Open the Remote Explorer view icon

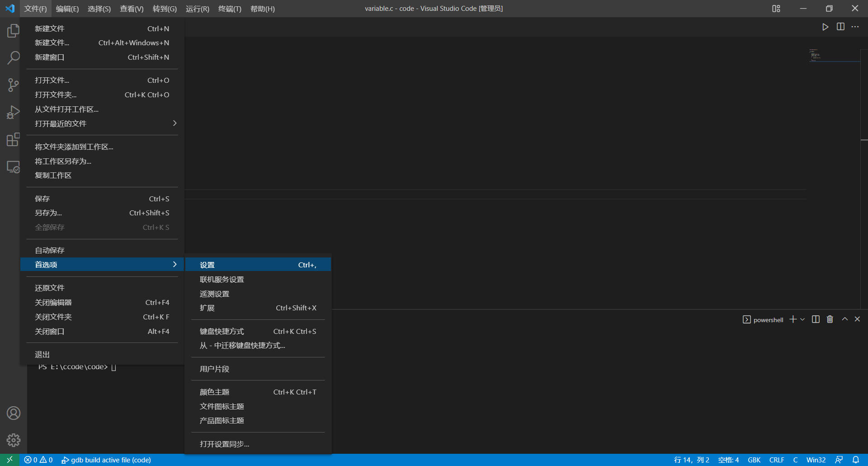point(13,167)
